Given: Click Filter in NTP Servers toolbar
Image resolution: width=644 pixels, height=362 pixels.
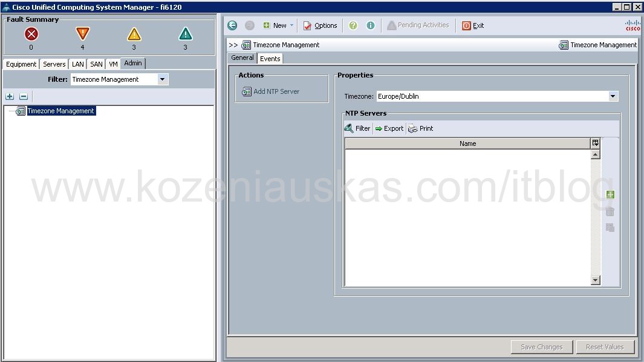Looking at the screenshot, I should pyautogui.click(x=357, y=128).
